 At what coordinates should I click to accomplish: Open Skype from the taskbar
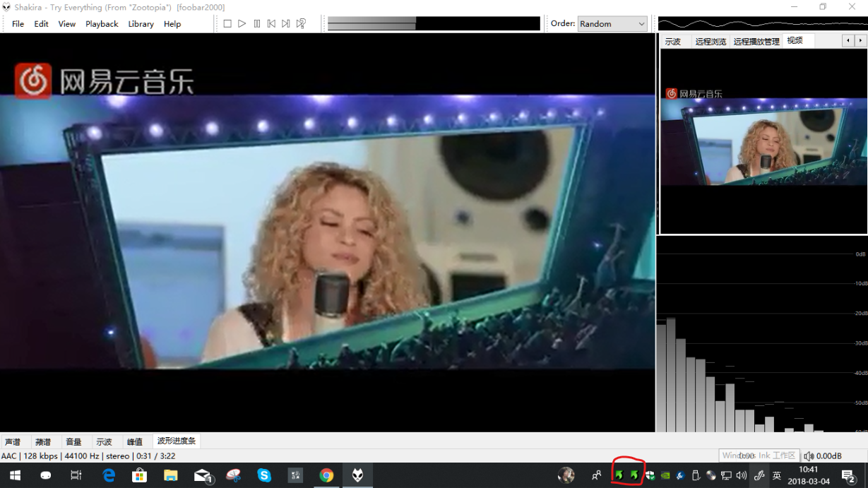click(264, 475)
